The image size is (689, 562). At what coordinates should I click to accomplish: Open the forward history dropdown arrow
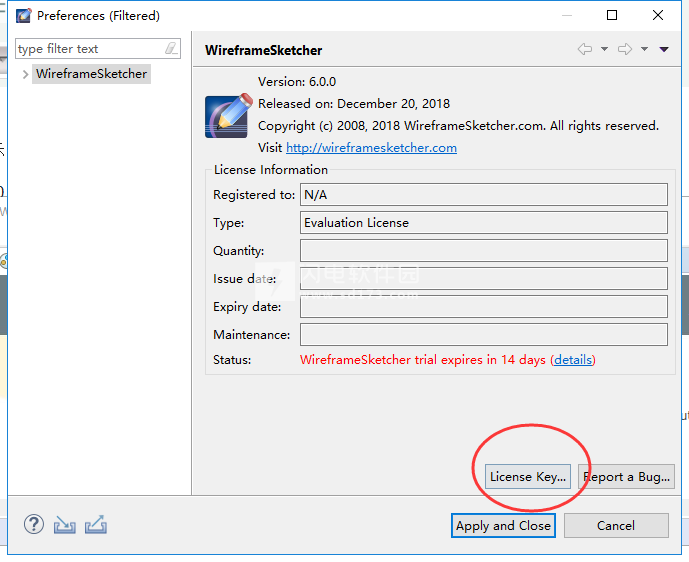644,49
